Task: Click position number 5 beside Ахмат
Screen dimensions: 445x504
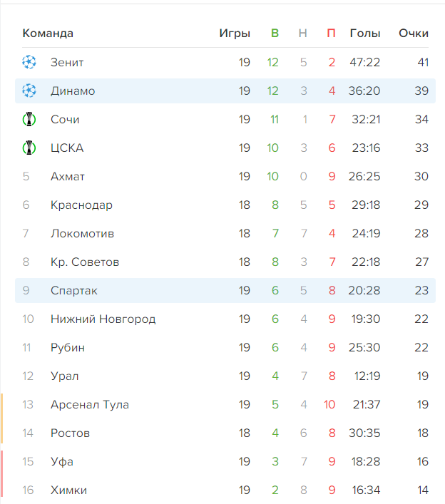Action: 26,176
